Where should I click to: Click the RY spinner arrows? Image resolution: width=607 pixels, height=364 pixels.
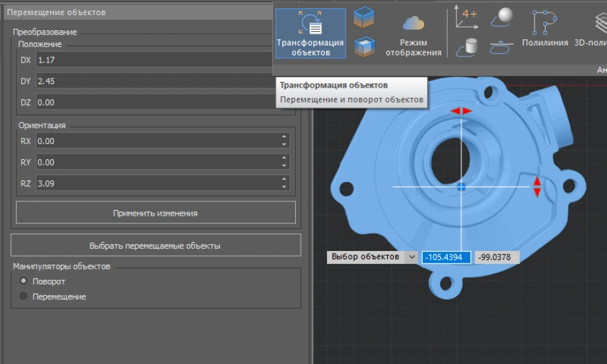point(284,162)
